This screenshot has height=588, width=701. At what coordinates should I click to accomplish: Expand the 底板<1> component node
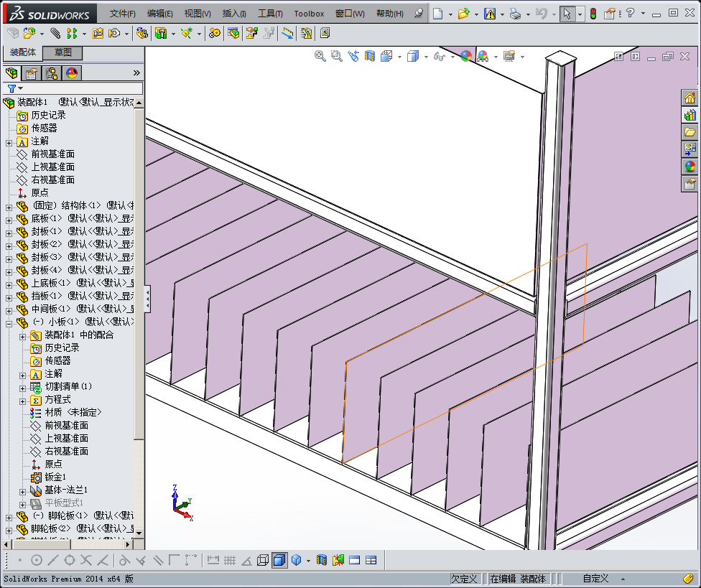9,220
